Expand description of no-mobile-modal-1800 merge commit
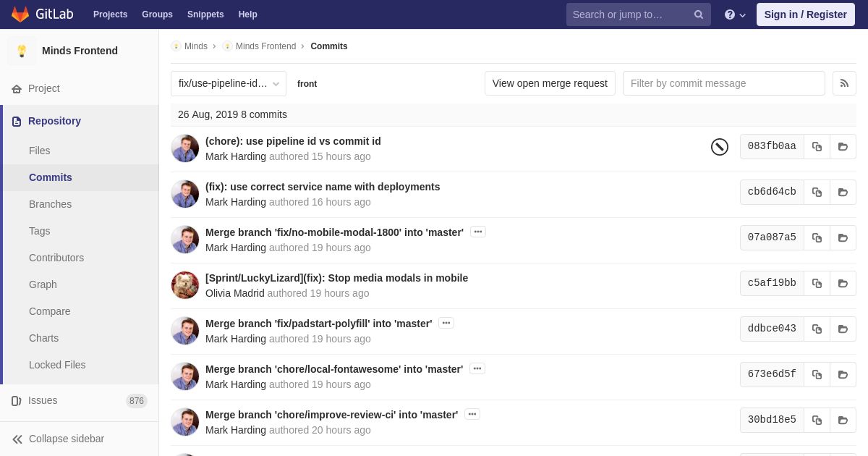868x456 pixels. pyautogui.click(x=478, y=232)
